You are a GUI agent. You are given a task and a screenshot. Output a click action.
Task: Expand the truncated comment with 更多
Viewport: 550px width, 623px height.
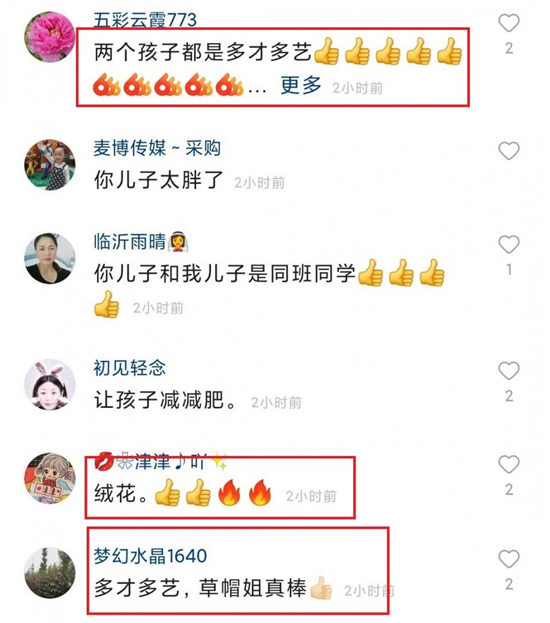pos(301,85)
